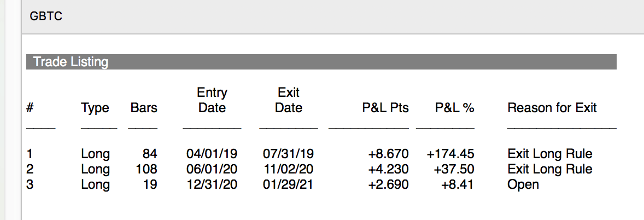This screenshot has height=220, width=644.
Task: Click the P&L % column header
Action: (x=455, y=108)
